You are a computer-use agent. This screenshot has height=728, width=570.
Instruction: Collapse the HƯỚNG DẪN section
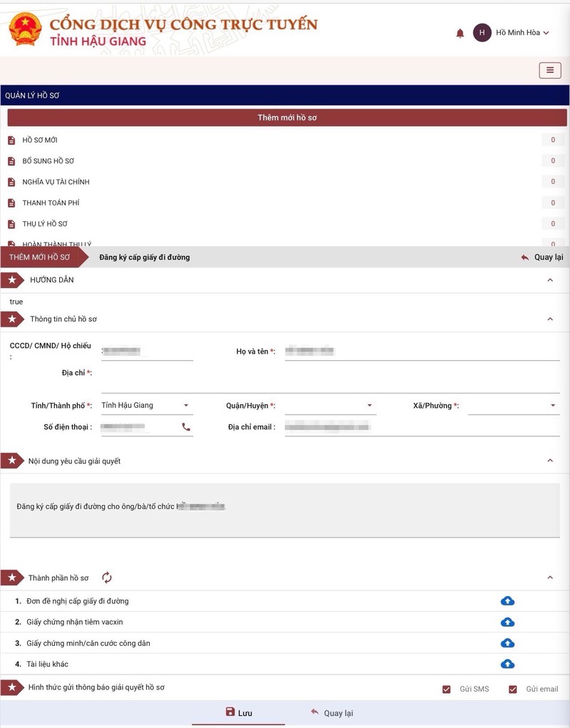(x=549, y=280)
